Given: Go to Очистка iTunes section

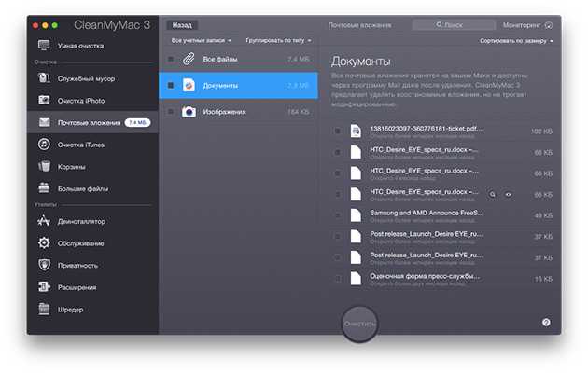Looking at the screenshot, I should click(x=92, y=145).
